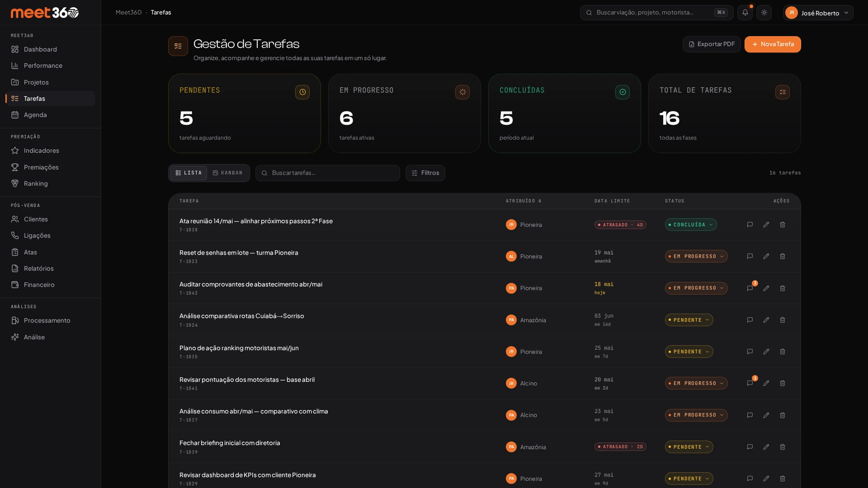Delete Análise consumo abr/mai task
The width and height of the screenshot is (868, 488).
(x=783, y=415)
